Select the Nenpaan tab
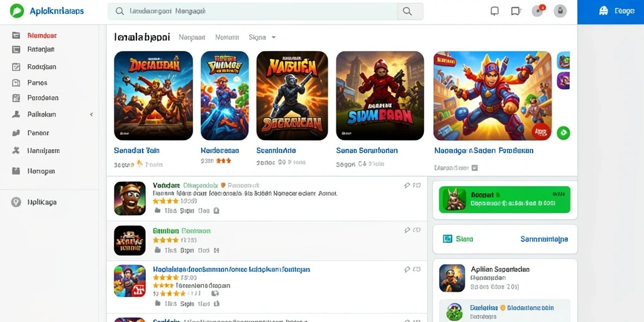 pos(192,37)
